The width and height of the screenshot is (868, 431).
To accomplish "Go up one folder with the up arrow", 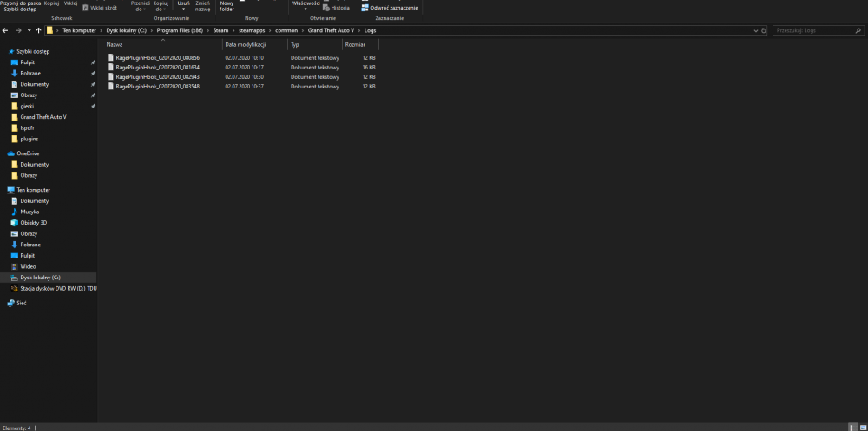I will click(x=38, y=30).
